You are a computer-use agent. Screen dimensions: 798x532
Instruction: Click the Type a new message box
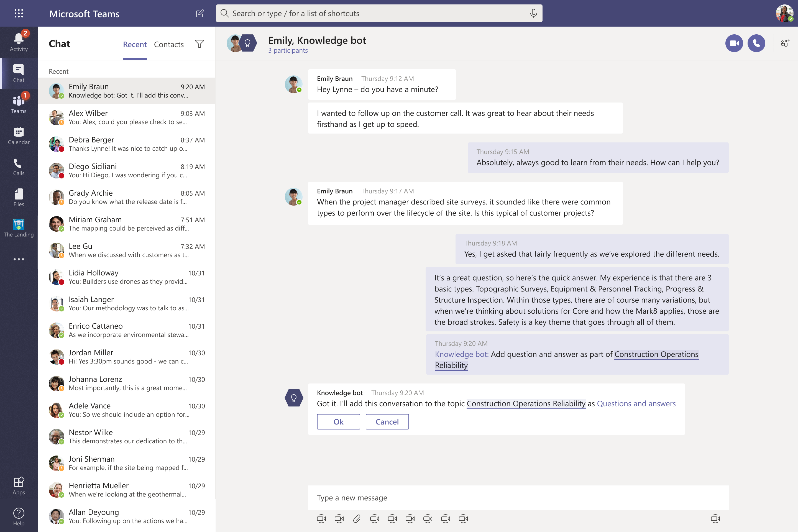(x=518, y=498)
